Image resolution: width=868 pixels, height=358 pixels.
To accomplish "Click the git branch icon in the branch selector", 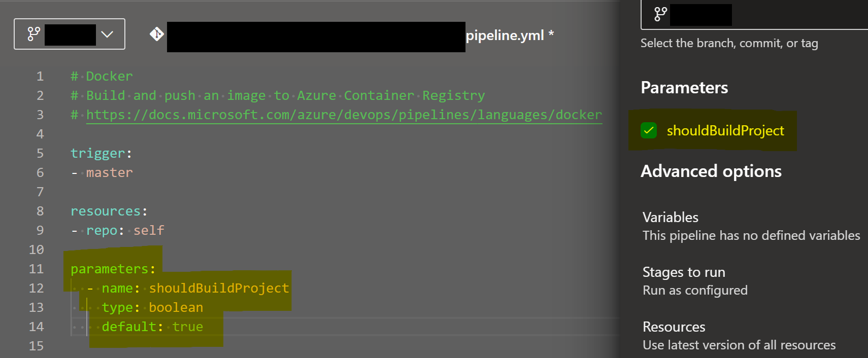I will point(32,34).
